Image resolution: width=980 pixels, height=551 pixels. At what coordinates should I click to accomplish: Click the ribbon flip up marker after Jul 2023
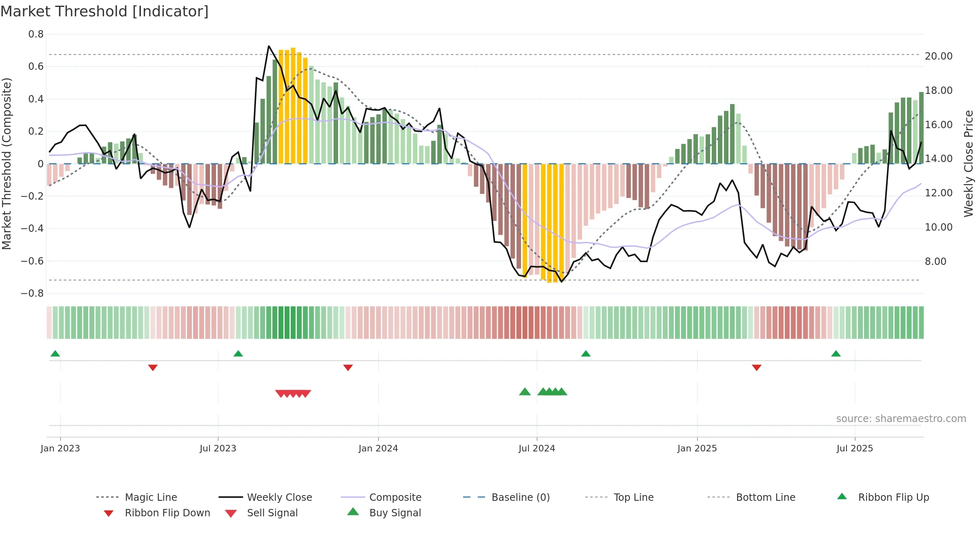pos(238,353)
